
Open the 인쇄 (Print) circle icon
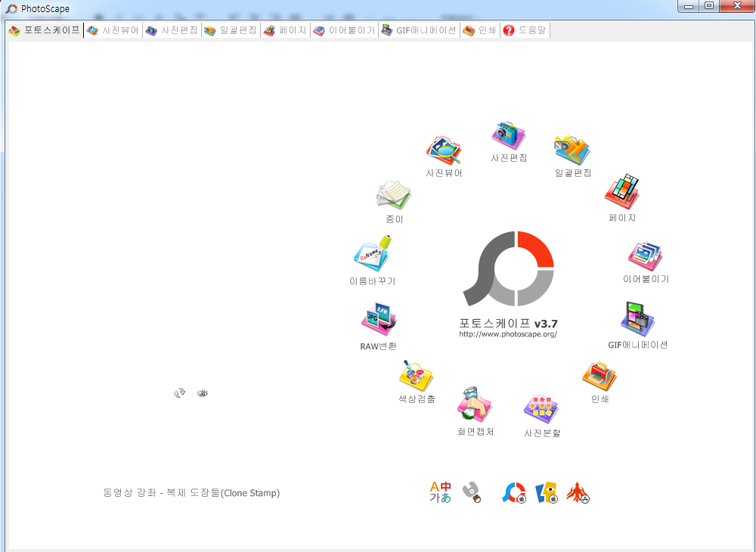pos(600,376)
